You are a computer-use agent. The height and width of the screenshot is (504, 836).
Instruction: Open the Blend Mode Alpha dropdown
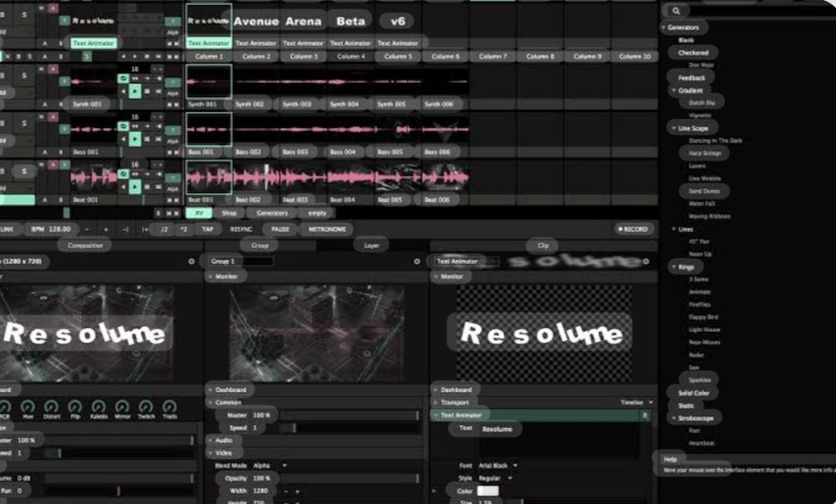click(x=269, y=466)
